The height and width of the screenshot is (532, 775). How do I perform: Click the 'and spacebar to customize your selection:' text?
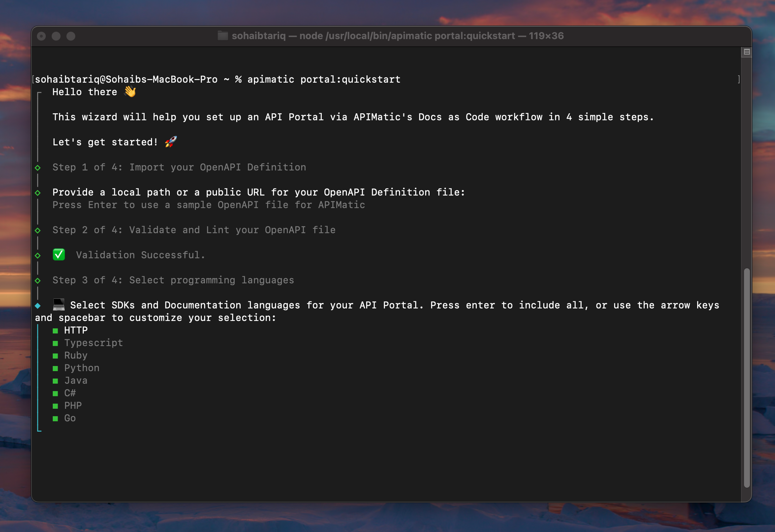[155, 318]
